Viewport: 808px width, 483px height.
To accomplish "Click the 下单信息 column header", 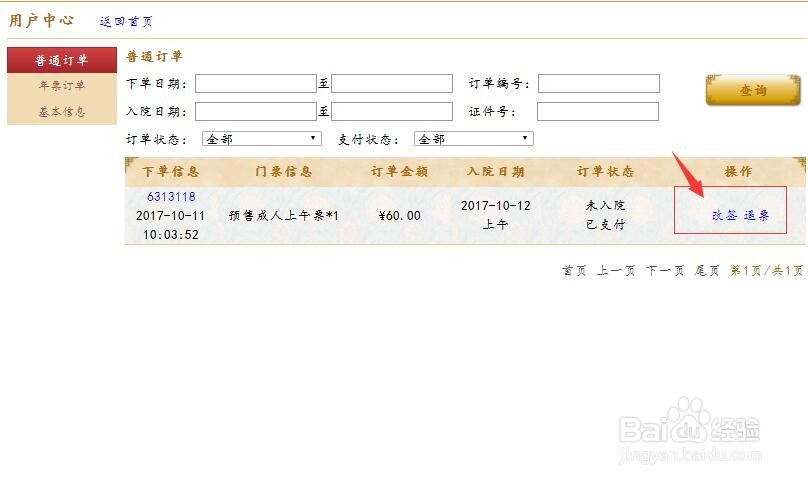I will click(x=171, y=172).
